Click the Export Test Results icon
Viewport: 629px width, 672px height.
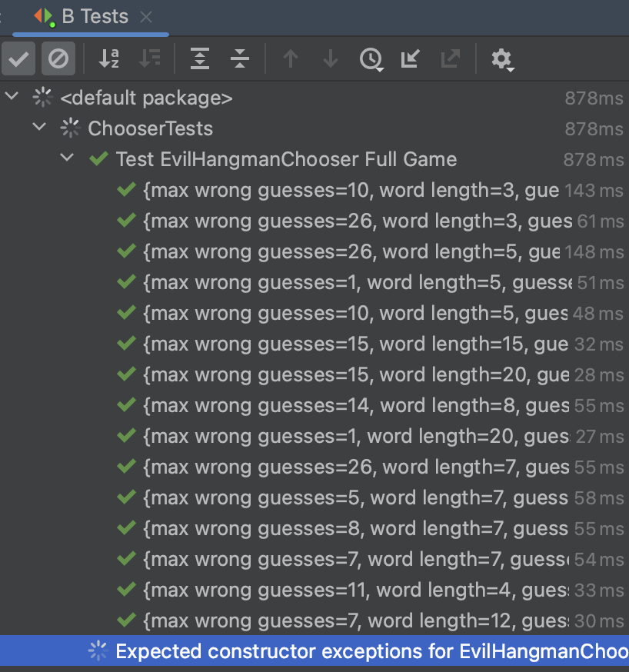(451, 59)
